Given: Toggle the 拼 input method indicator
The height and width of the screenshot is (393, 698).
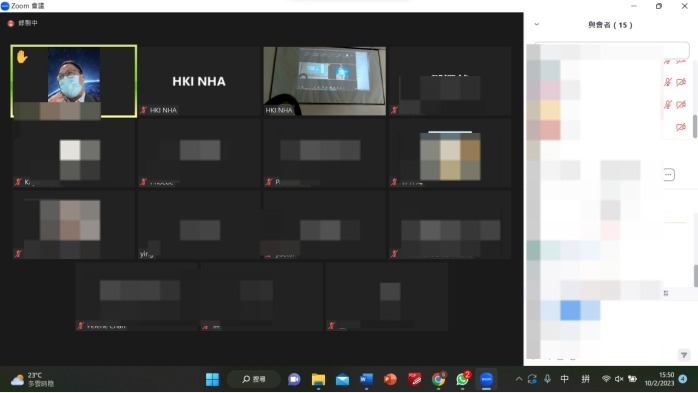Looking at the screenshot, I should tap(585, 379).
